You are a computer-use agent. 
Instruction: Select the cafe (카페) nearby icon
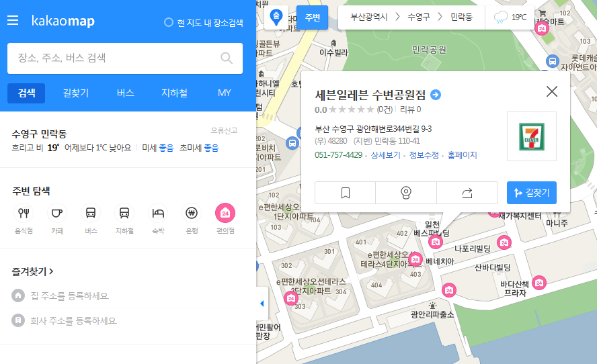tap(57, 213)
